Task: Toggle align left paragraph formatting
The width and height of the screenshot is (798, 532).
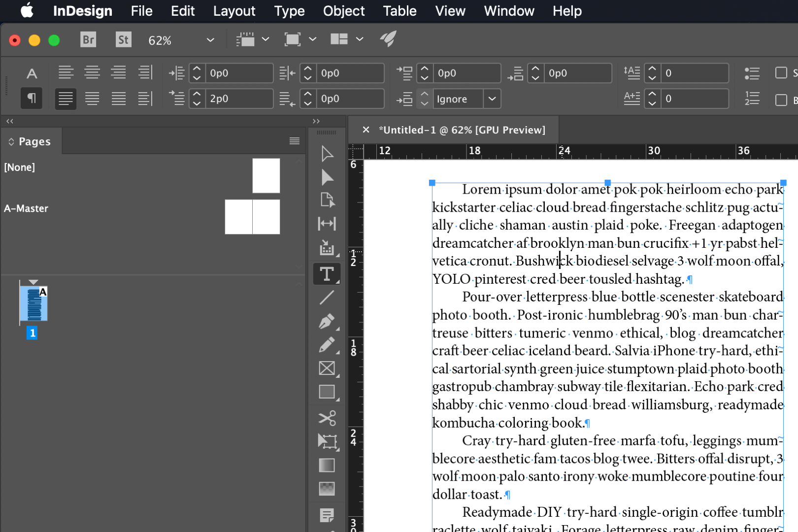Action: [66, 72]
